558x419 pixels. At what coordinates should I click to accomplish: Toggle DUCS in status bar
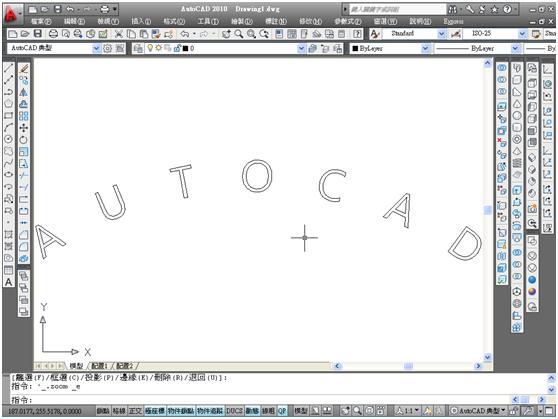(234, 411)
